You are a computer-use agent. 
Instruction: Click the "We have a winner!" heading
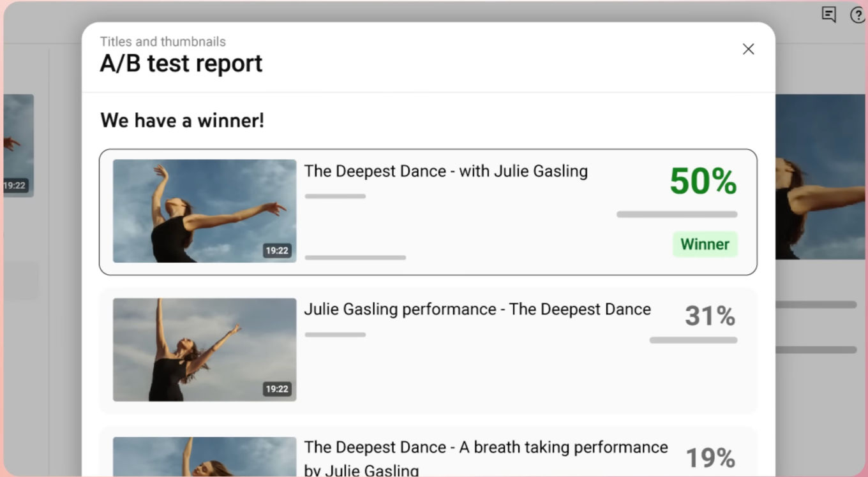(183, 120)
